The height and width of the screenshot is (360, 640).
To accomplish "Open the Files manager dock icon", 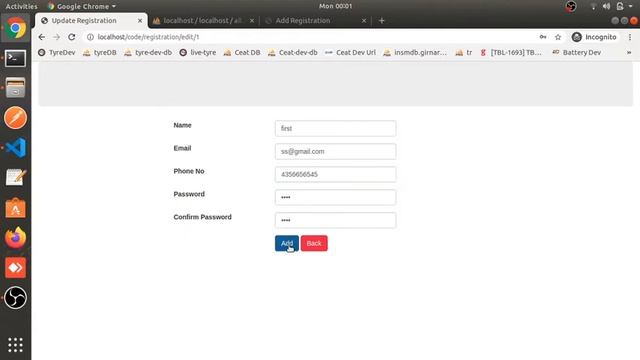I will (x=16, y=88).
